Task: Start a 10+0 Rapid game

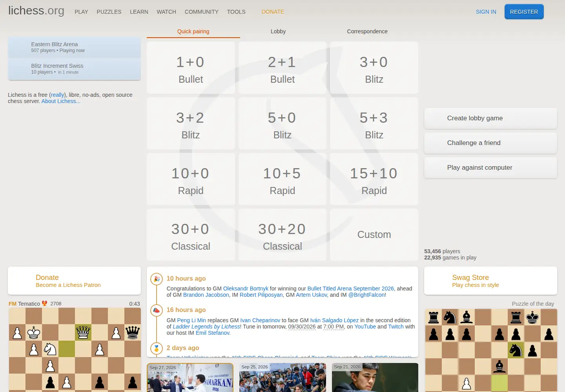Action: [191, 179]
